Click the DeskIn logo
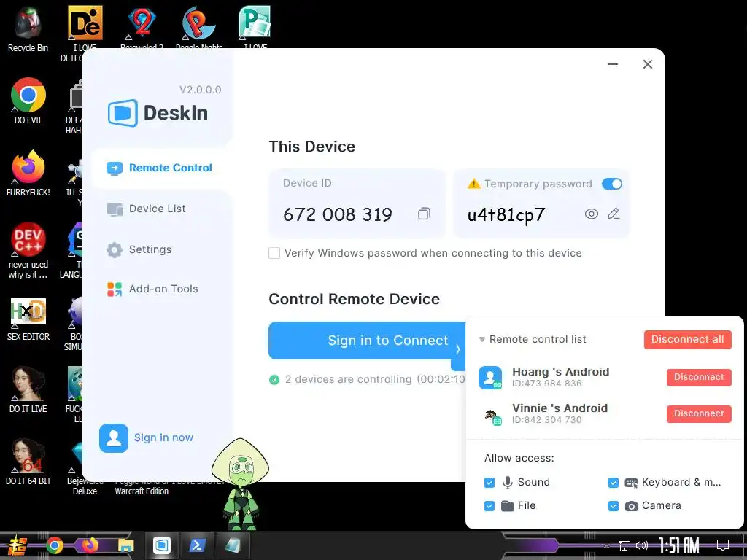The image size is (747, 560). [158, 113]
